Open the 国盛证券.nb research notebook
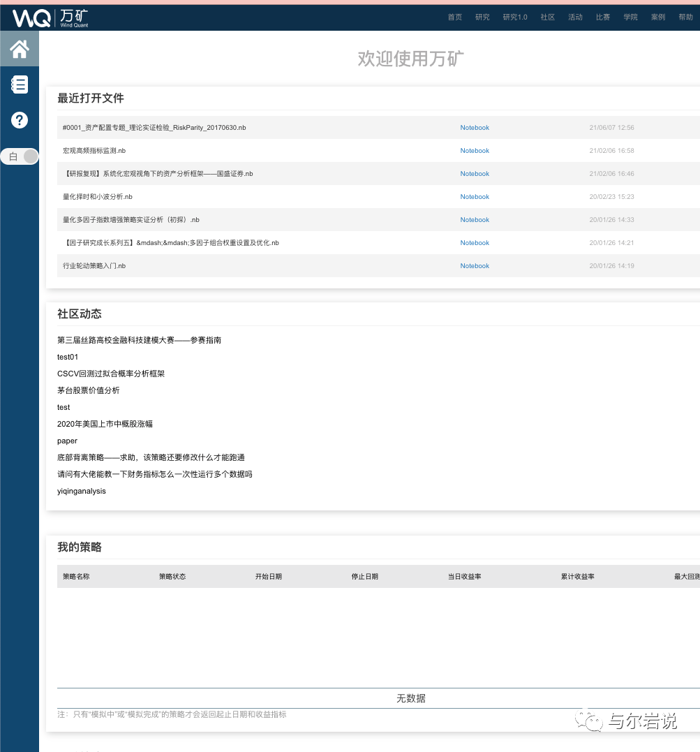 click(x=158, y=174)
